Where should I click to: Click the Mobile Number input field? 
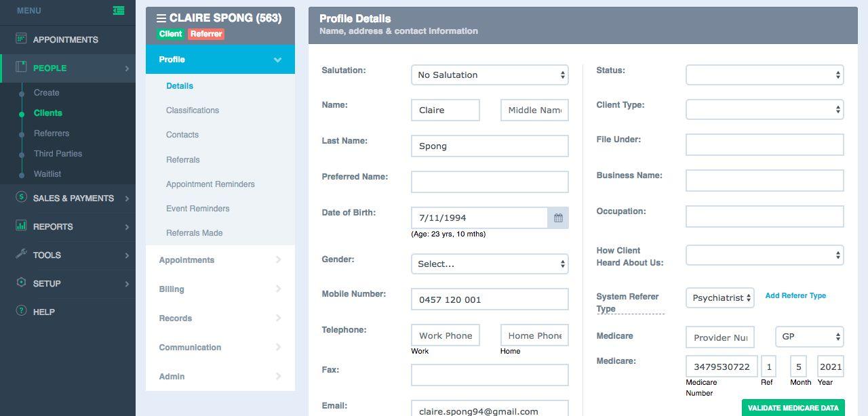click(490, 299)
